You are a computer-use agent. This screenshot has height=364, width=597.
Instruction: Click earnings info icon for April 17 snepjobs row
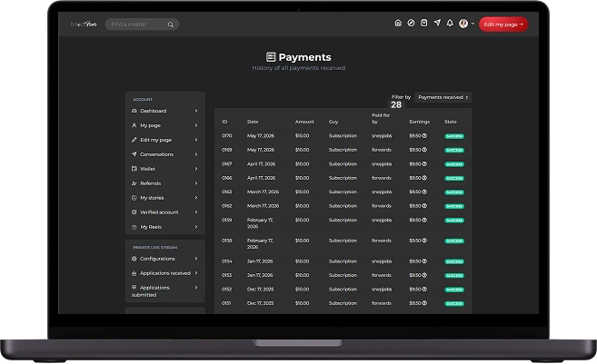click(x=424, y=163)
